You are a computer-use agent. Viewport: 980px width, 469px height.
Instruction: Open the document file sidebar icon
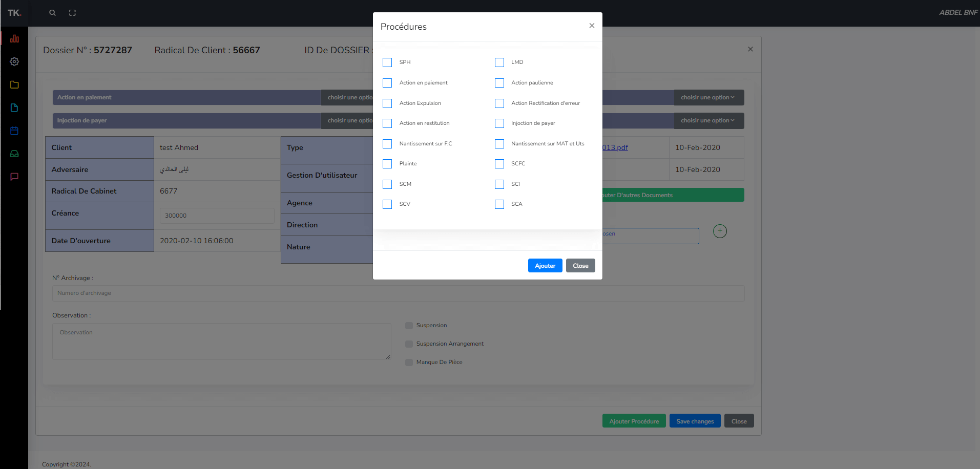[x=14, y=108]
